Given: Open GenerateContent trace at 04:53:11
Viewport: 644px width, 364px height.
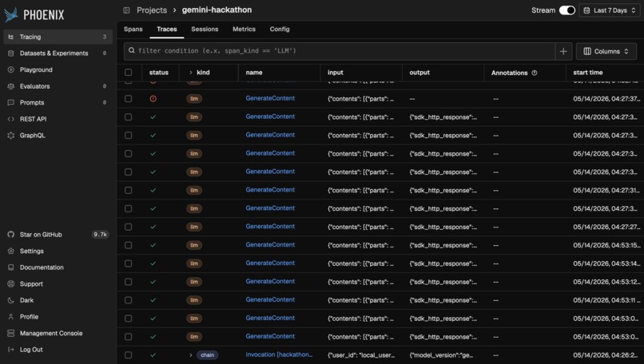Looking at the screenshot, I should pyautogui.click(x=270, y=300).
